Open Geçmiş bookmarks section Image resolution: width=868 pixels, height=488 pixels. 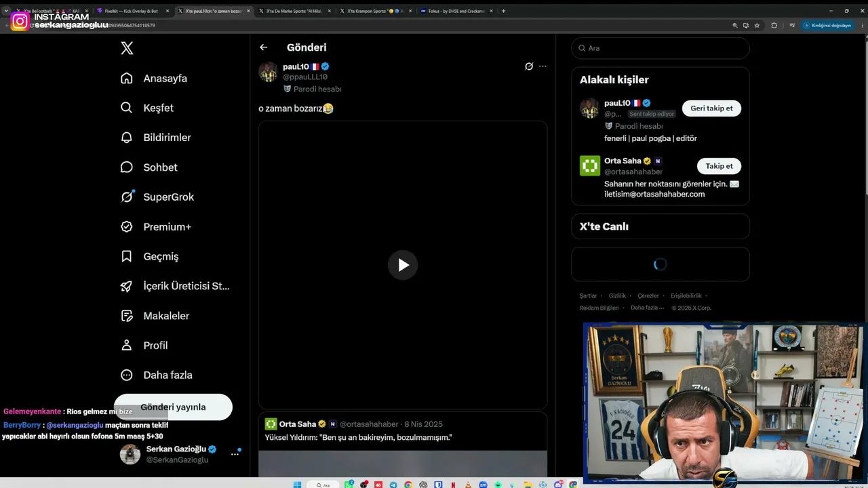(150, 256)
